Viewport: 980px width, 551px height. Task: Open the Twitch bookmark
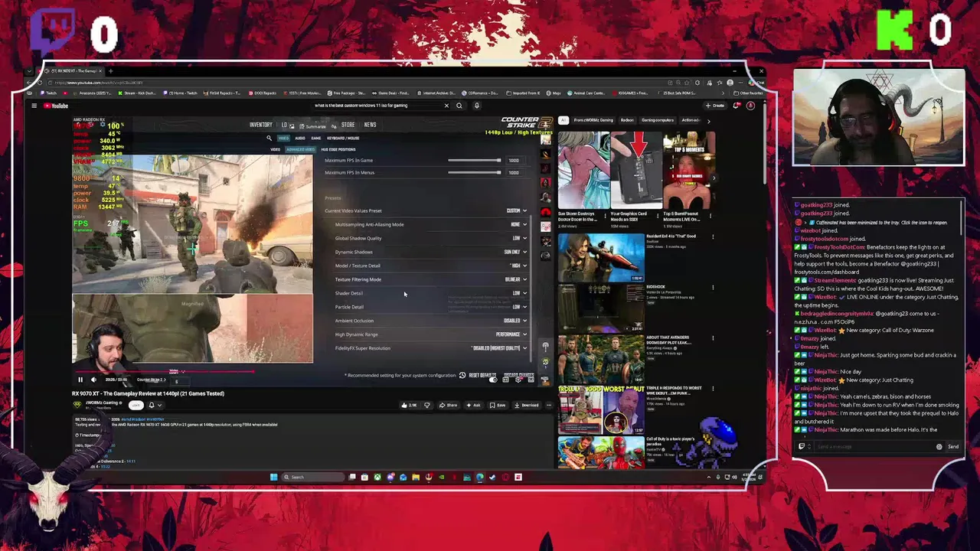pyautogui.click(x=50, y=93)
